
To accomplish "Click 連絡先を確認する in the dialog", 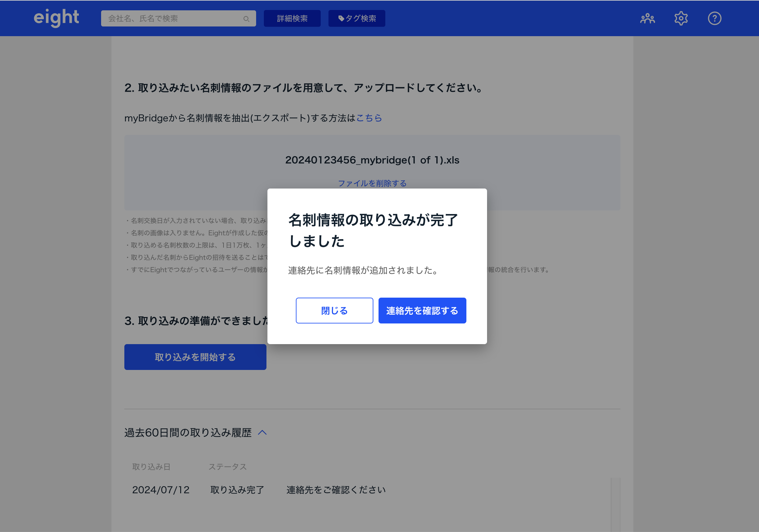I will click(422, 311).
